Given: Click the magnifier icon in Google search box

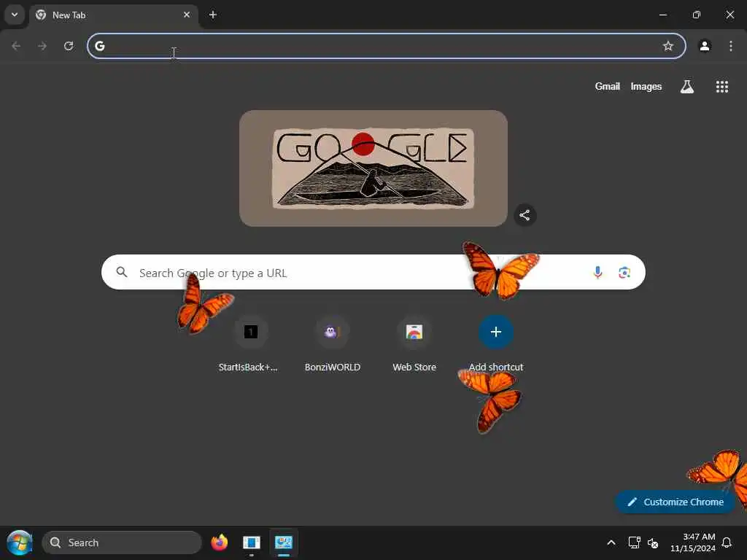Looking at the screenshot, I should pyautogui.click(x=122, y=272).
